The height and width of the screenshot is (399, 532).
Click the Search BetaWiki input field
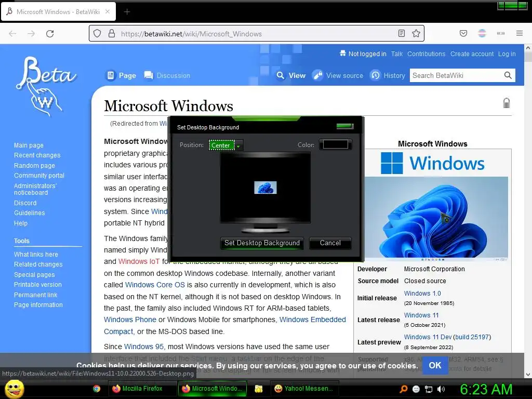(x=456, y=75)
